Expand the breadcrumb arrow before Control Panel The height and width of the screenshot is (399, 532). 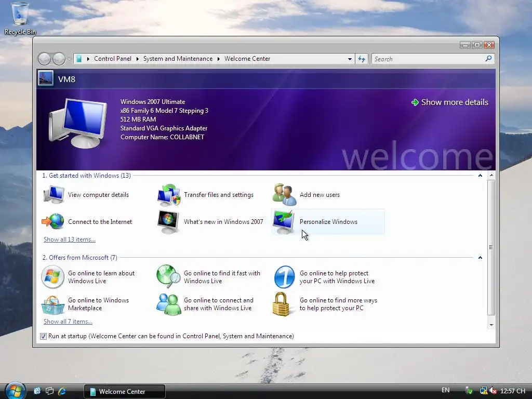(x=88, y=59)
